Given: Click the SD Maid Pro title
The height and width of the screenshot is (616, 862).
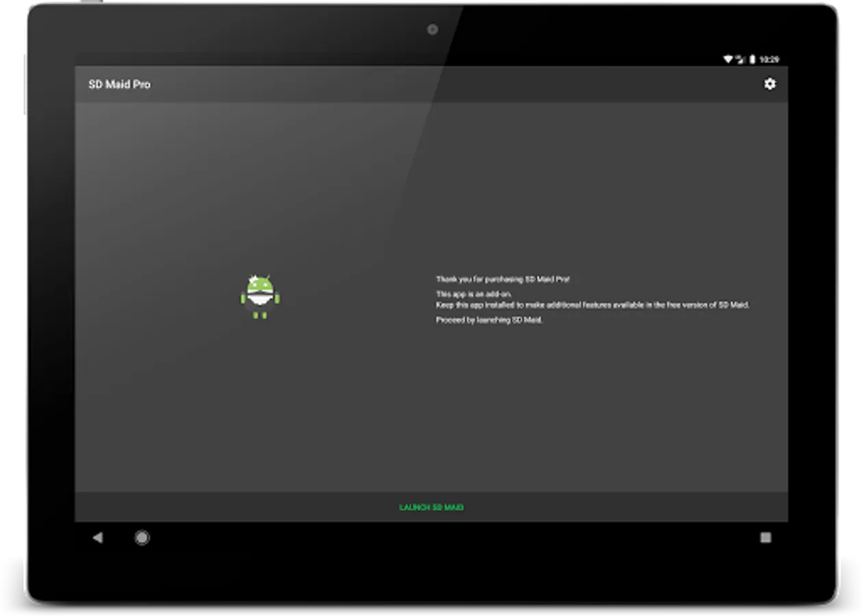Looking at the screenshot, I should 119,84.
